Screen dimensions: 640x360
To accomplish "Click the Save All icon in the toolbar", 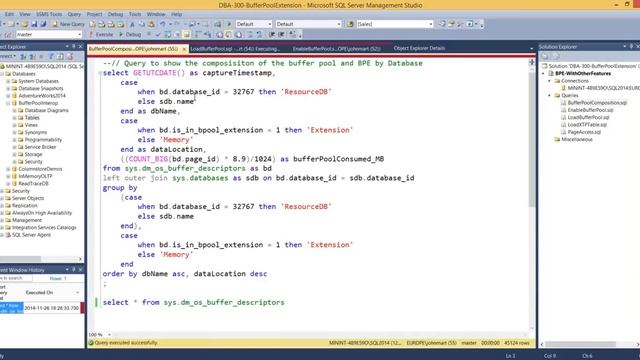I will (x=43, y=24).
